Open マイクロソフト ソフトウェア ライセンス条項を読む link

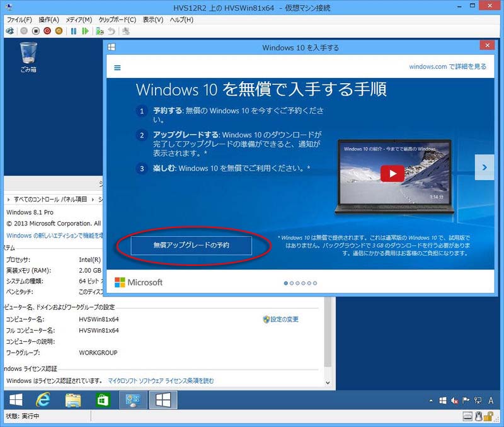[x=161, y=381]
